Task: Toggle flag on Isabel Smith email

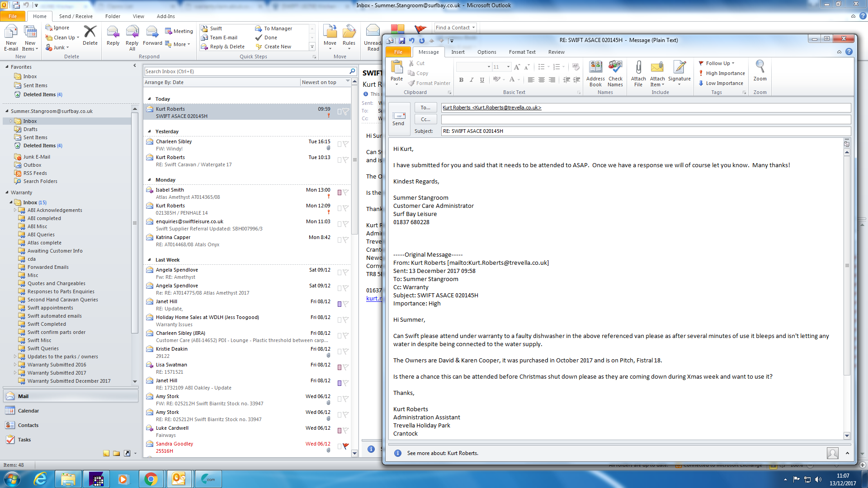Action: tap(346, 192)
